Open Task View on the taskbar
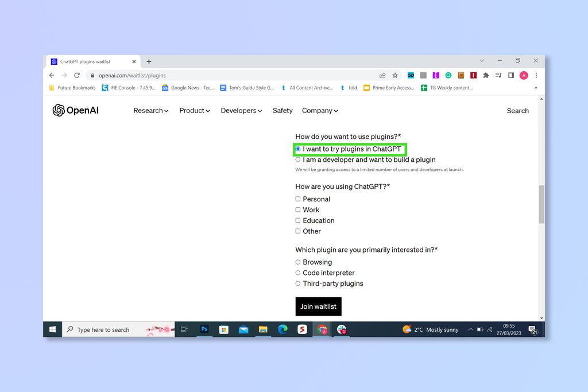588x392 pixels. tap(184, 329)
